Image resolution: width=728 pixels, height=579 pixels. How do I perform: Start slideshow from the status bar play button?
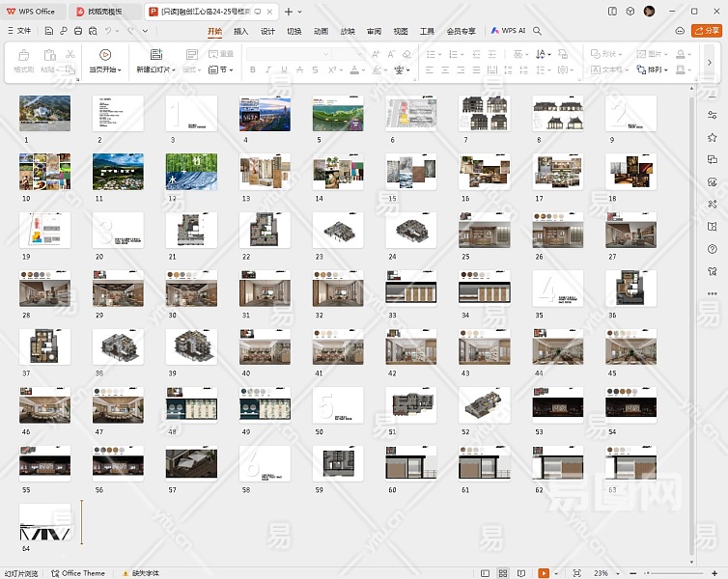coord(544,573)
